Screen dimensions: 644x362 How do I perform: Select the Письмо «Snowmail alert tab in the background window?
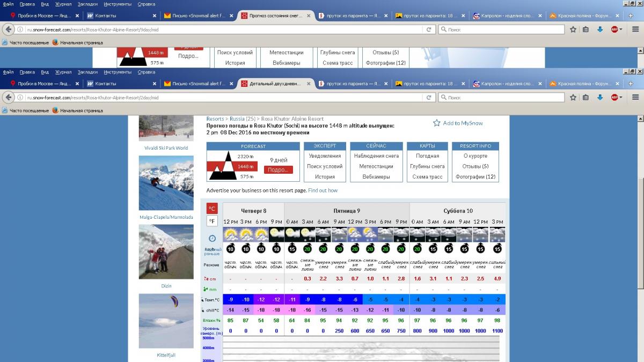point(200,16)
